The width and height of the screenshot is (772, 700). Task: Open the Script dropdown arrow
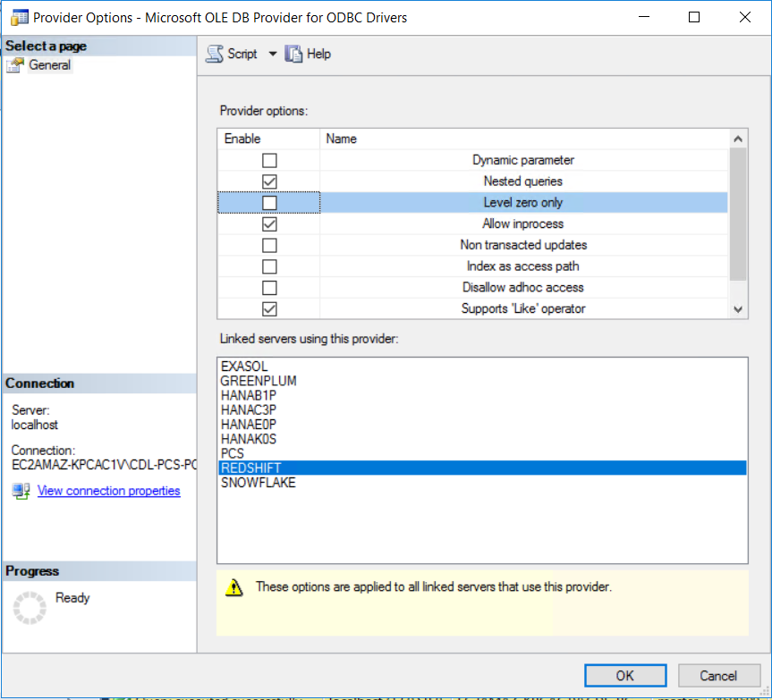[x=272, y=54]
